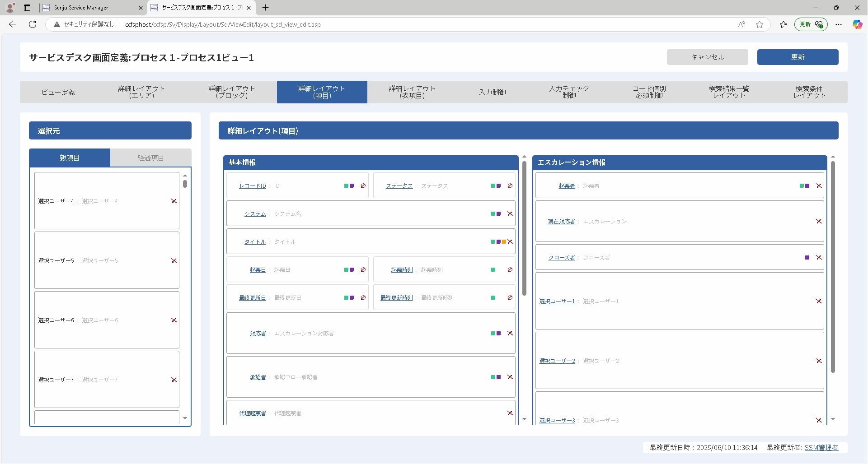This screenshot has width=868, height=464.
Task: Click the red X on タイトル row
Action: click(x=510, y=242)
